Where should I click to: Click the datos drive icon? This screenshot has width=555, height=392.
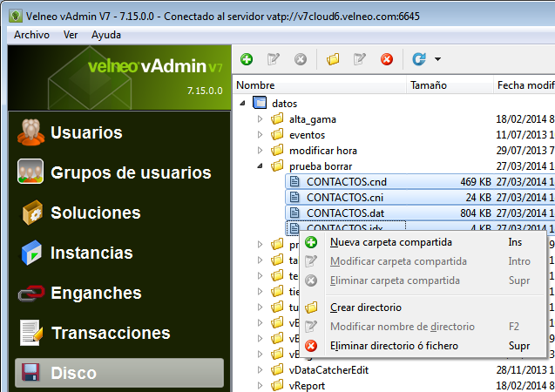[x=260, y=103]
